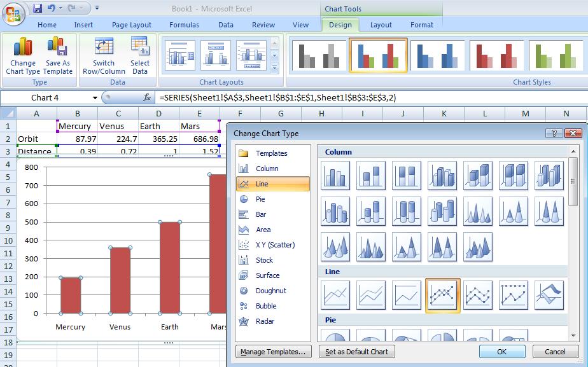This screenshot has height=367, width=588.
Task: Click the Manage Templates button
Action: click(273, 352)
